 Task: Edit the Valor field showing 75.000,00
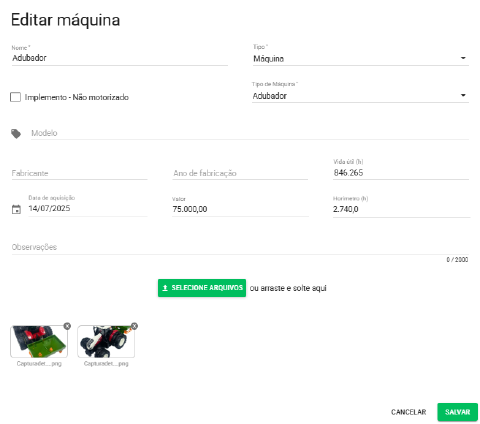[x=240, y=209]
